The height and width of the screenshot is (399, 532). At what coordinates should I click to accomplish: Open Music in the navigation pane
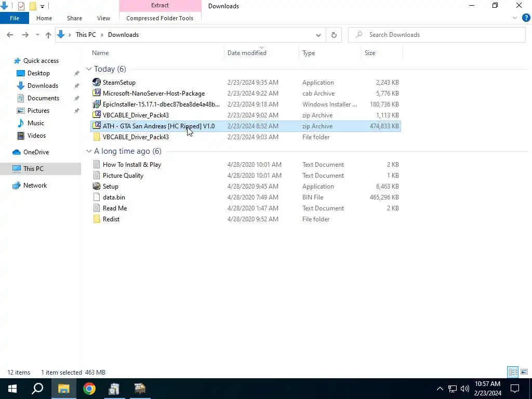click(x=36, y=123)
